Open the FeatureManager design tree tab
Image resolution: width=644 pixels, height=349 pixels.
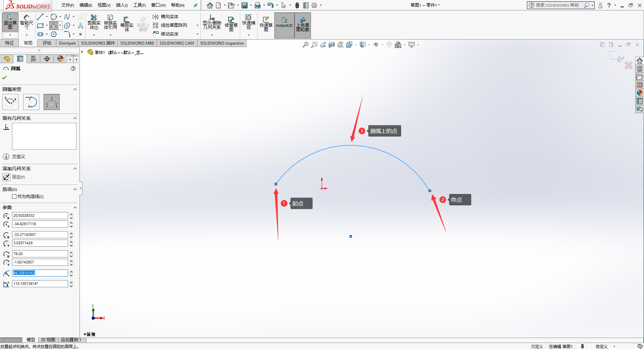7,59
